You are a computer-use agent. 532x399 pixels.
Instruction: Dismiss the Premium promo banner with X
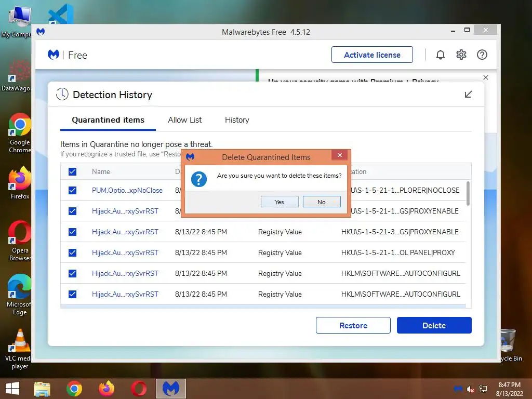click(486, 77)
